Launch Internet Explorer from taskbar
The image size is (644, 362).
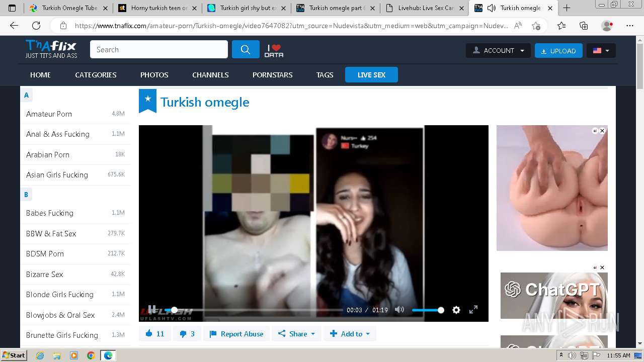point(40,355)
